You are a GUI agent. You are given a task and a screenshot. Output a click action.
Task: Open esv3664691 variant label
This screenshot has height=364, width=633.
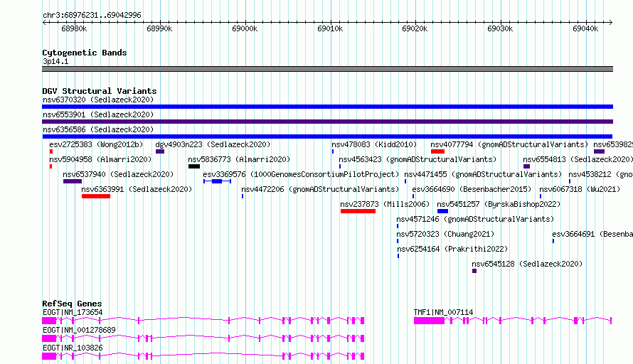[x=592, y=234]
